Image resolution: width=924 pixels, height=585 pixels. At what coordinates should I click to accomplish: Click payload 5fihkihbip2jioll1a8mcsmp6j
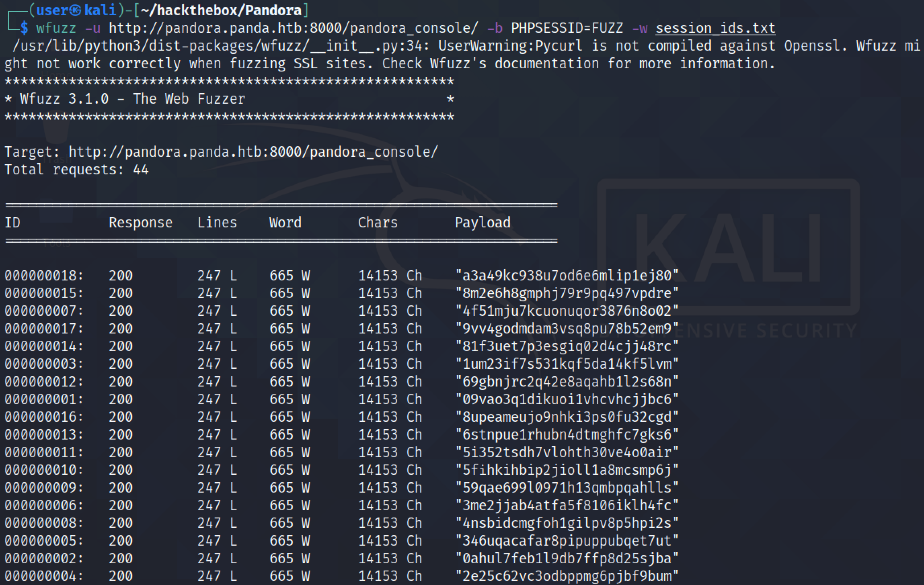tap(567, 470)
